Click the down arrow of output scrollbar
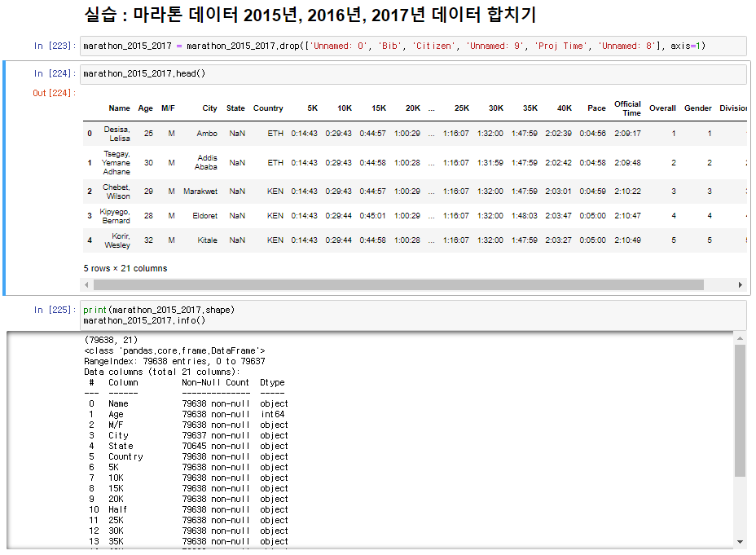 [740, 542]
